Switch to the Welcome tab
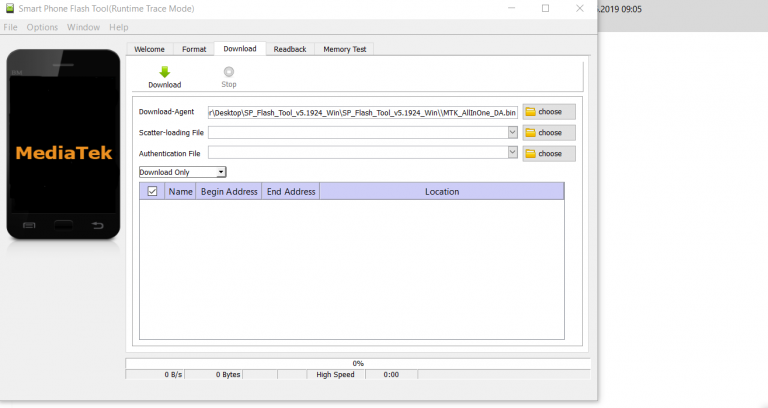Viewport: 768px width, 408px height. point(149,49)
